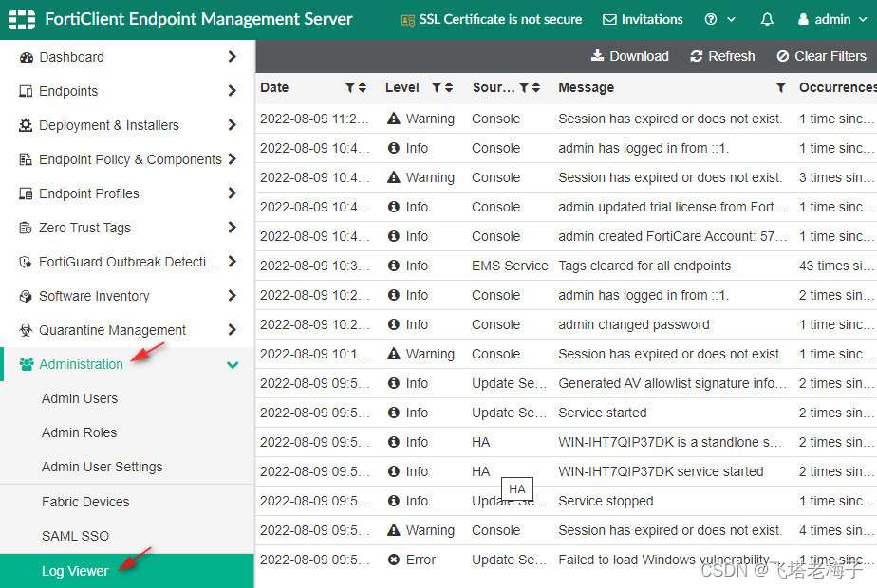Viewport: 877px width, 588px height.
Task: Click the Endpoint Policy & Components icon
Action: [26, 159]
